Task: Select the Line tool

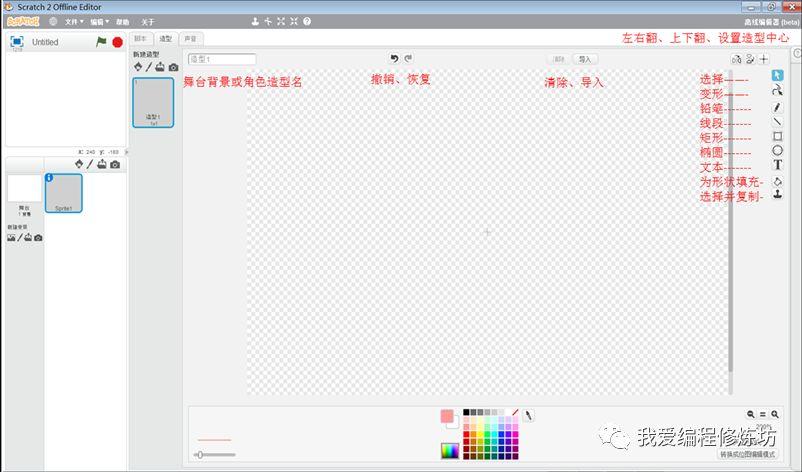Action: click(x=777, y=122)
